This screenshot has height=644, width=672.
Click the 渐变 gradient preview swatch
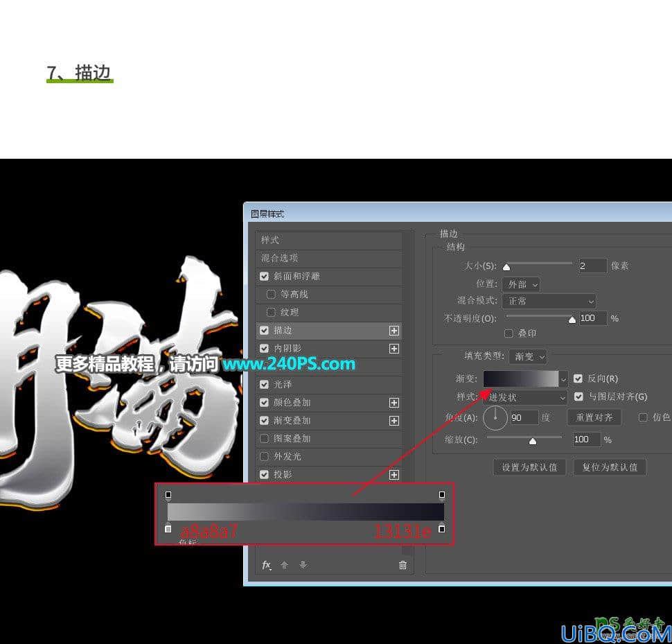[521, 379]
